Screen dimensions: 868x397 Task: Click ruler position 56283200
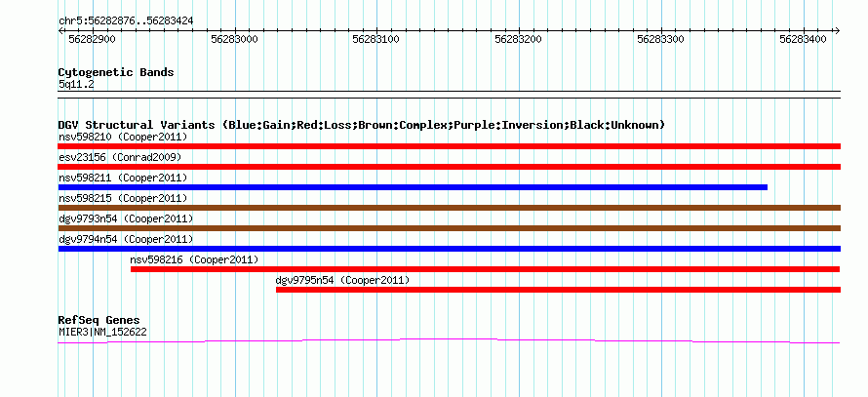519,39
